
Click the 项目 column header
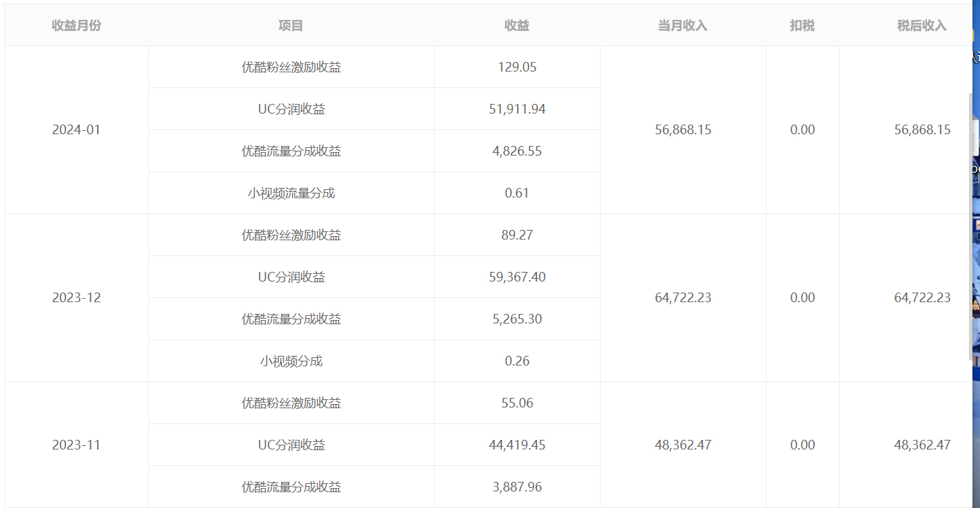coord(291,25)
